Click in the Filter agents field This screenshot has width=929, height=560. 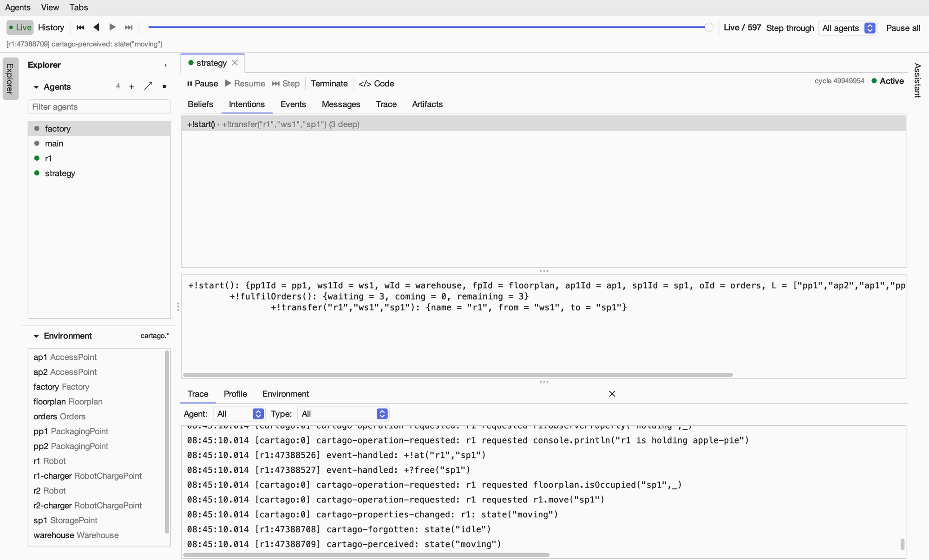coord(99,107)
